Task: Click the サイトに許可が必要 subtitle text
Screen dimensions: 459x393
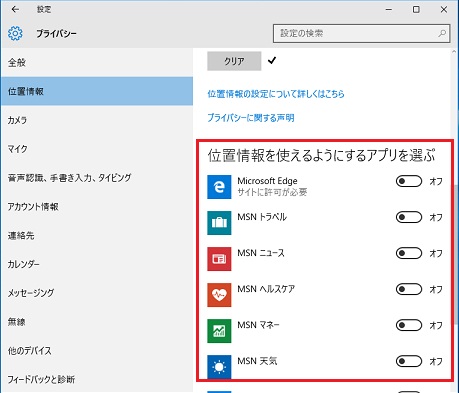Action: [x=272, y=192]
